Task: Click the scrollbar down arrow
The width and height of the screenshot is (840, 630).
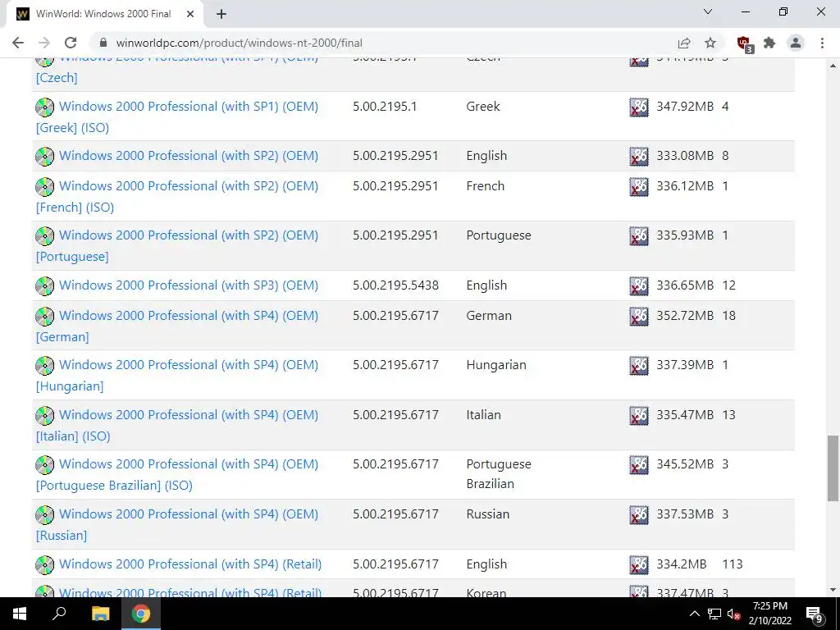Action: click(833, 590)
